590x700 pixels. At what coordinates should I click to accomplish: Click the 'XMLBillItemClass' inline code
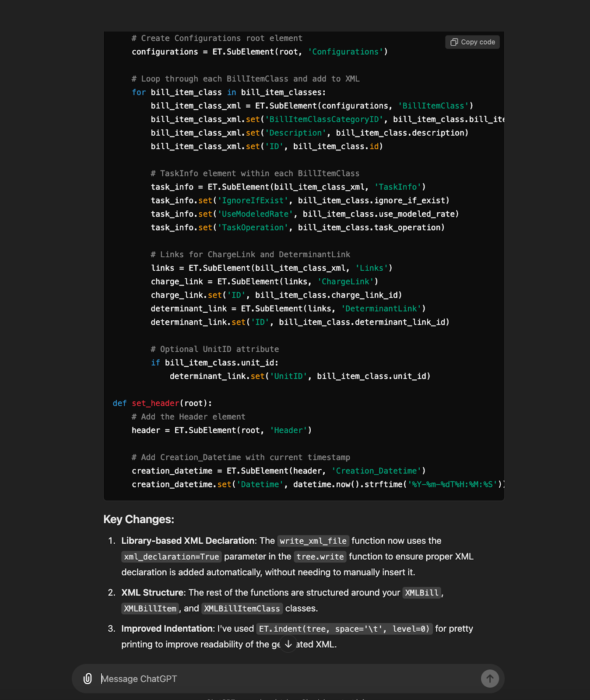tap(242, 608)
